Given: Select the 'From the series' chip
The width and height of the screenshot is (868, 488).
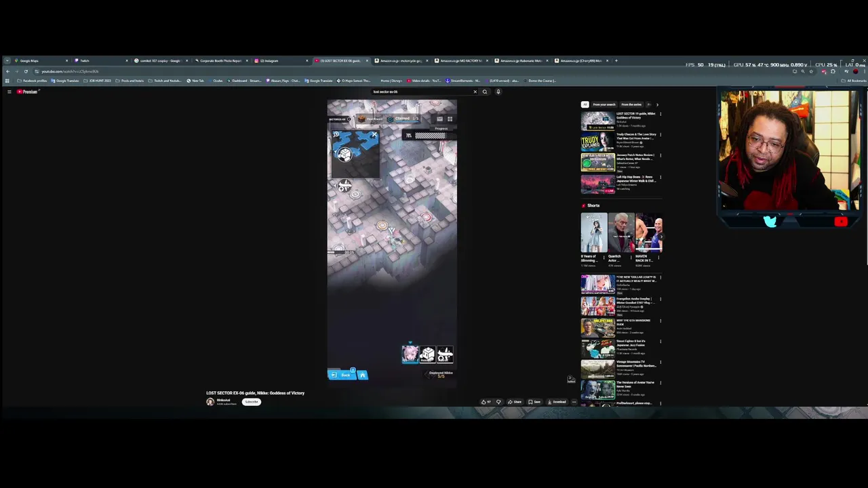Looking at the screenshot, I should [x=631, y=104].
